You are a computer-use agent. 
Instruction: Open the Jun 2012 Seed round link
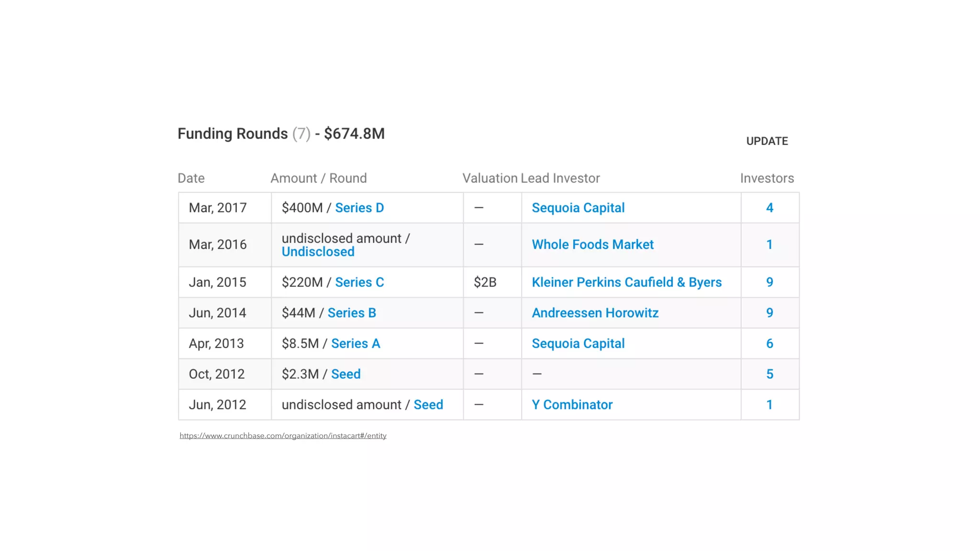[x=428, y=405]
